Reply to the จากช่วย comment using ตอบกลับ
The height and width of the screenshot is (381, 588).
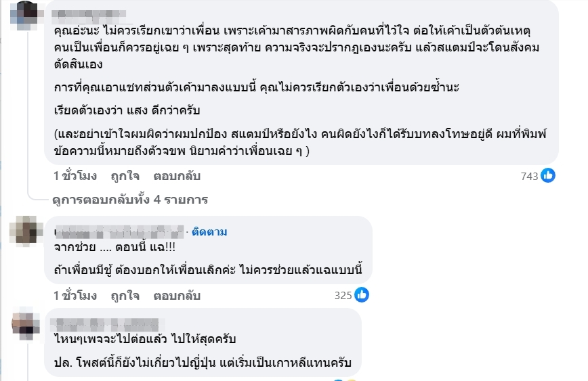[x=177, y=296]
